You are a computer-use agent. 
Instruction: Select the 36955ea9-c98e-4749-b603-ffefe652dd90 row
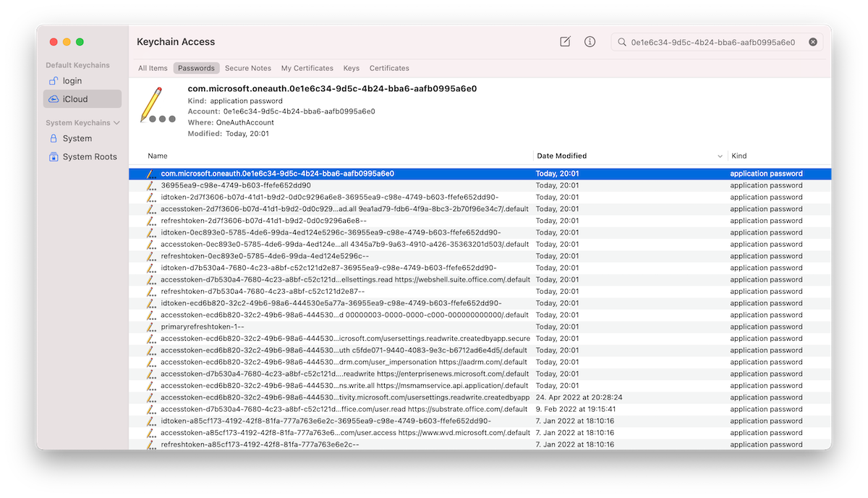(x=236, y=185)
